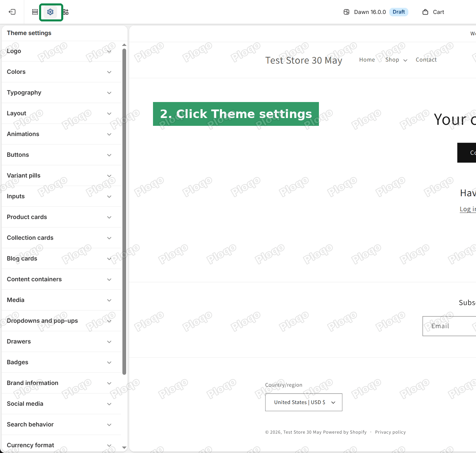Image resolution: width=476 pixels, height=453 pixels.
Task: Click the template selector icon beside Dawn 16.0.0
Action: [x=346, y=12]
